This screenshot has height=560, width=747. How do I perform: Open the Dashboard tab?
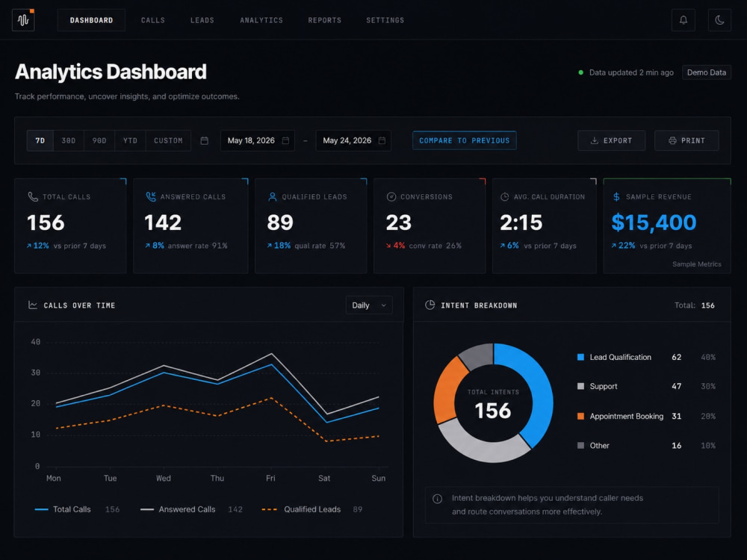pyautogui.click(x=91, y=20)
